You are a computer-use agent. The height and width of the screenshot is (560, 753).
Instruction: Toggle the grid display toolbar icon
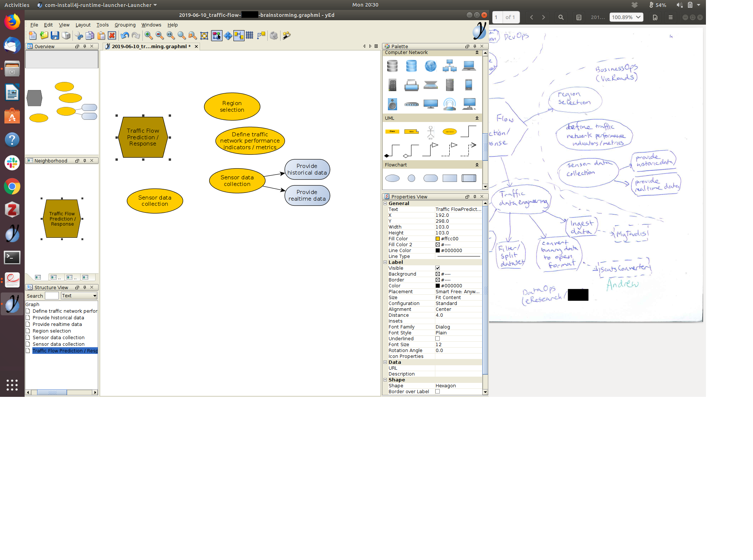(250, 36)
